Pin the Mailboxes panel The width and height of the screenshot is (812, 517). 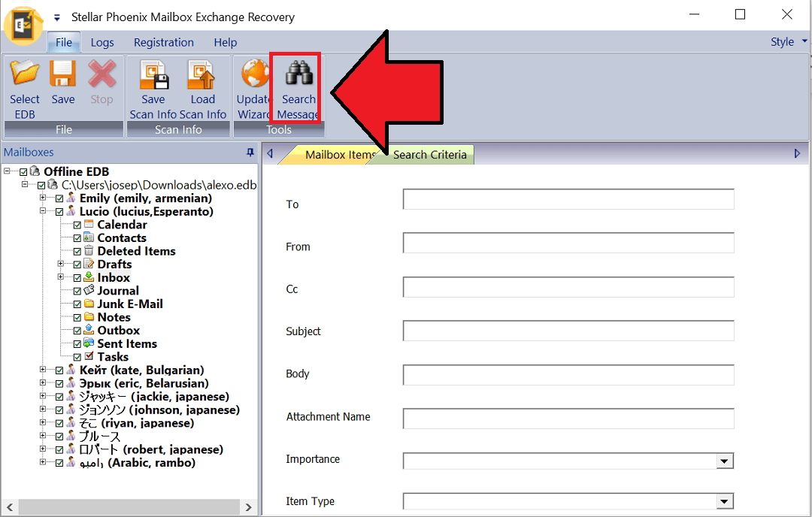coord(250,152)
